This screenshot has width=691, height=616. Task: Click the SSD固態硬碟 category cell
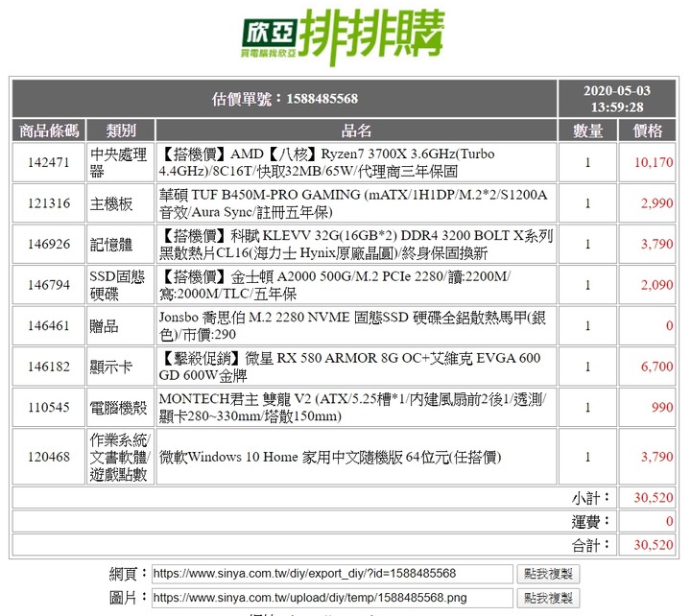[x=121, y=285]
